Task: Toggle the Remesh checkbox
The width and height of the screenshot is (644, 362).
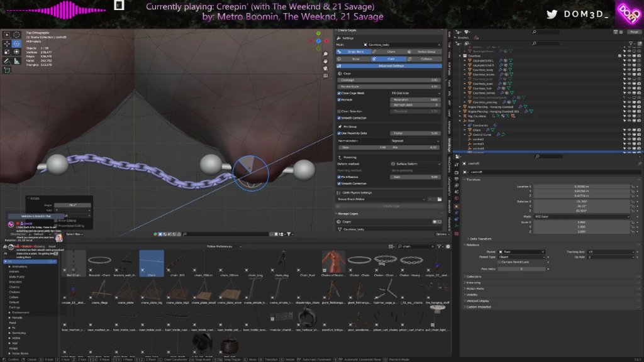Action: tap(339, 100)
